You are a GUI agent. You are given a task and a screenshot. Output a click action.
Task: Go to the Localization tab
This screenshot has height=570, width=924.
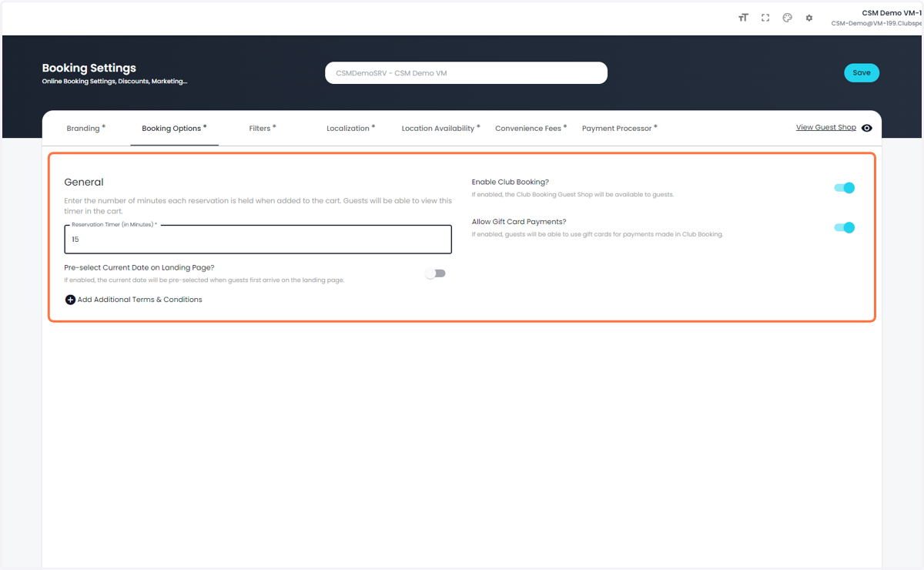[x=350, y=129]
